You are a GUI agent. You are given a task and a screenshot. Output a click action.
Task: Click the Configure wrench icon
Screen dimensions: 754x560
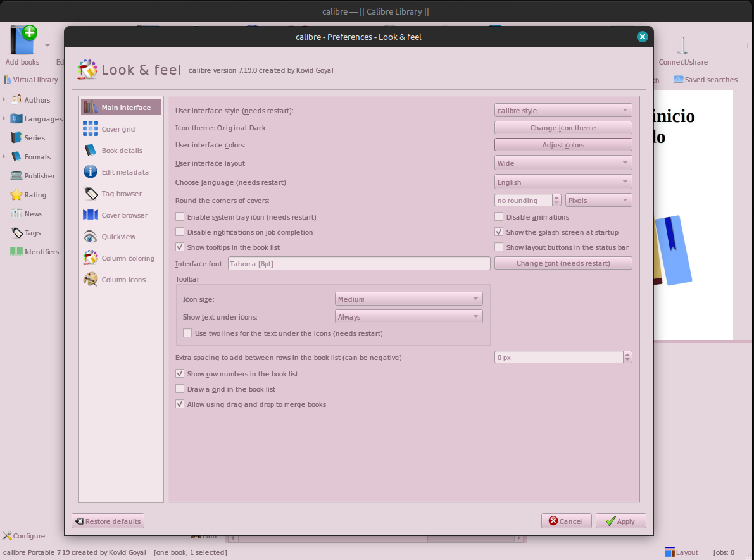pos(7,535)
